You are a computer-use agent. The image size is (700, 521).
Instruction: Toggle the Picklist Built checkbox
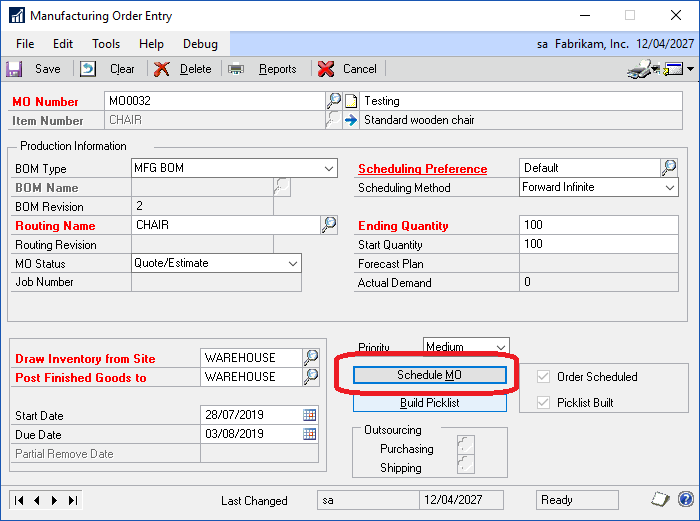[543, 403]
